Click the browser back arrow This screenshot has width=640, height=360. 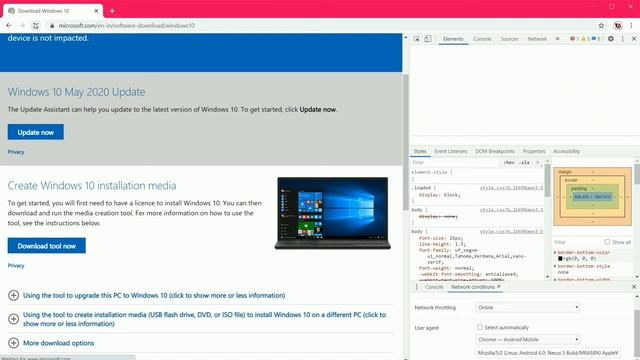(9, 25)
